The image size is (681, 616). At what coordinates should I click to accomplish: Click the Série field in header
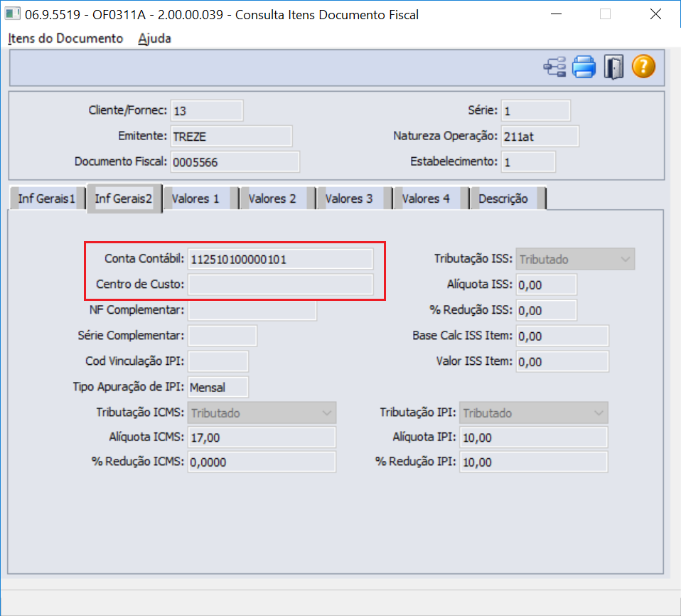point(535,110)
